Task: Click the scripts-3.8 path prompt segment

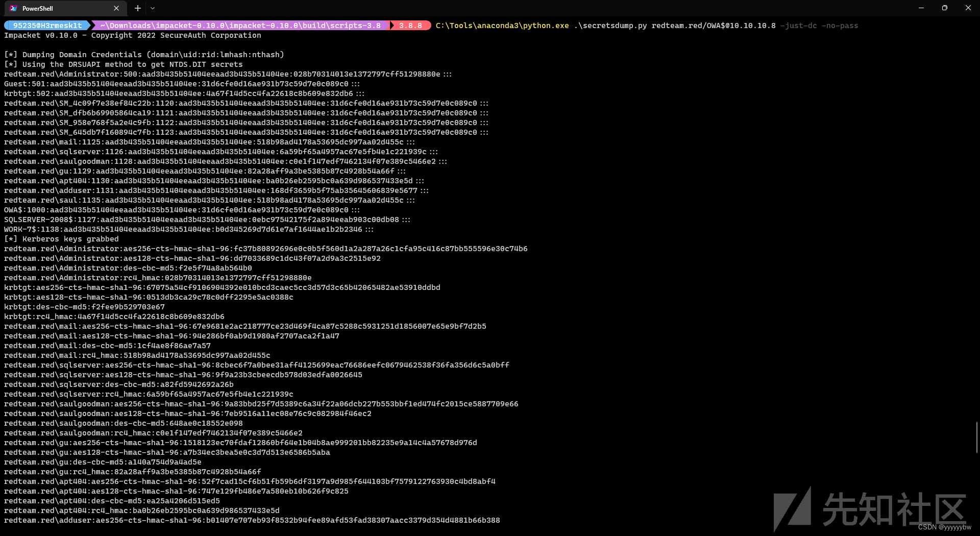Action: click(240, 26)
